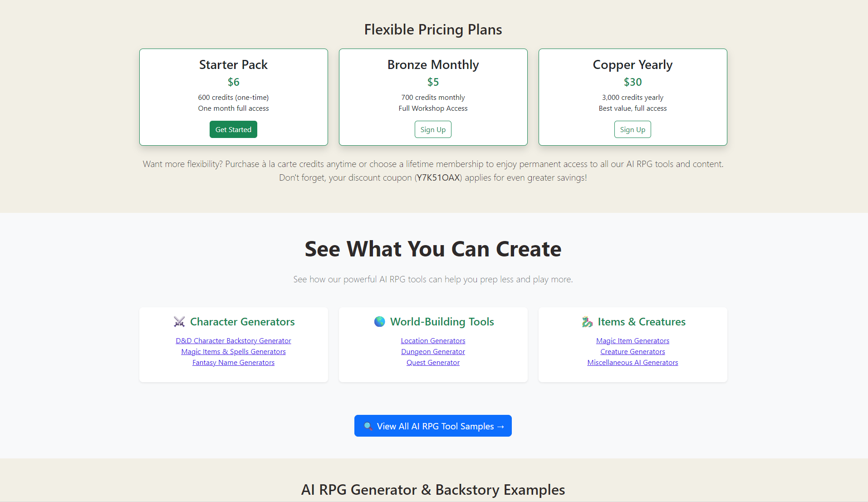
Task: Open the Quest Generator link
Action: pos(433,363)
